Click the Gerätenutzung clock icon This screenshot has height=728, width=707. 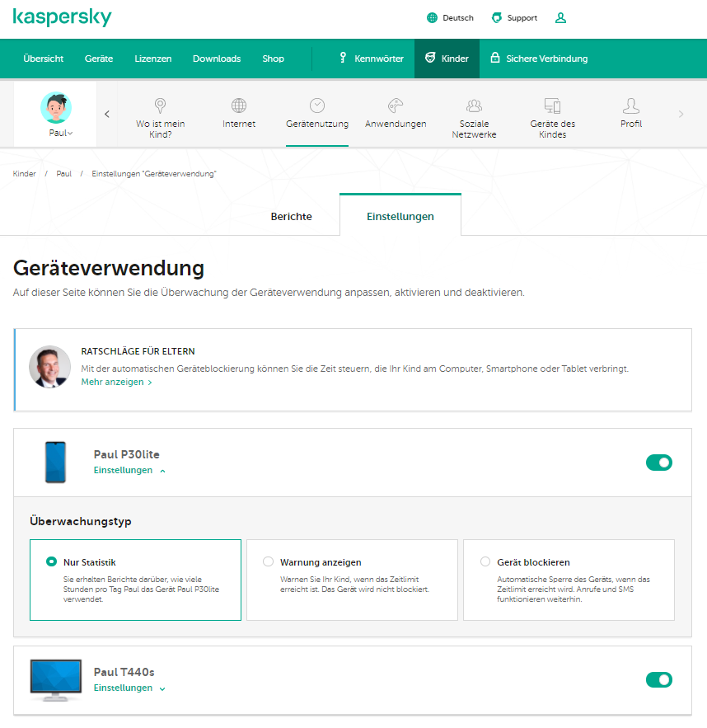(x=317, y=106)
